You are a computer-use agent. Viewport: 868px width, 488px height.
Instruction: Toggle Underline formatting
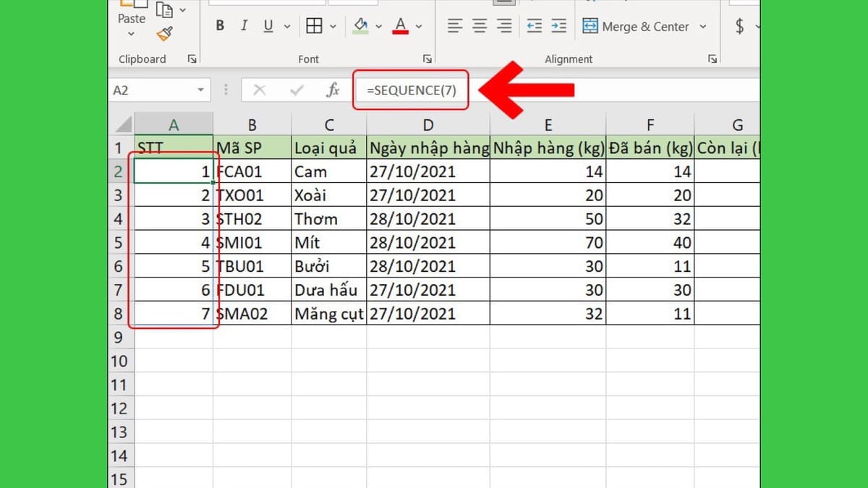pos(267,25)
